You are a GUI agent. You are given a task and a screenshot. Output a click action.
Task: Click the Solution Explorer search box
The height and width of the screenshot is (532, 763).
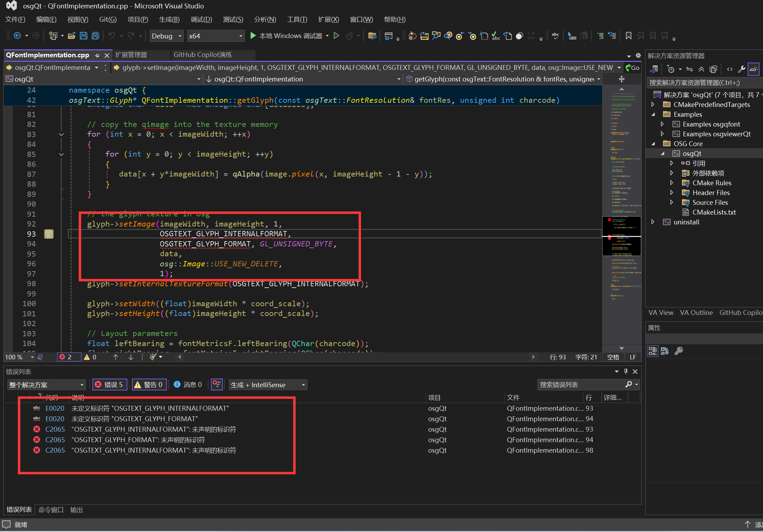tap(704, 83)
